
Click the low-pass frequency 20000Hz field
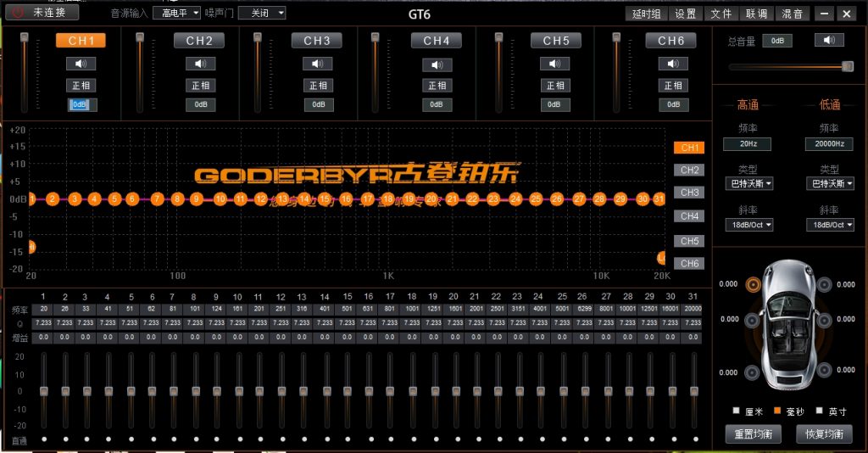[x=829, y=143]
